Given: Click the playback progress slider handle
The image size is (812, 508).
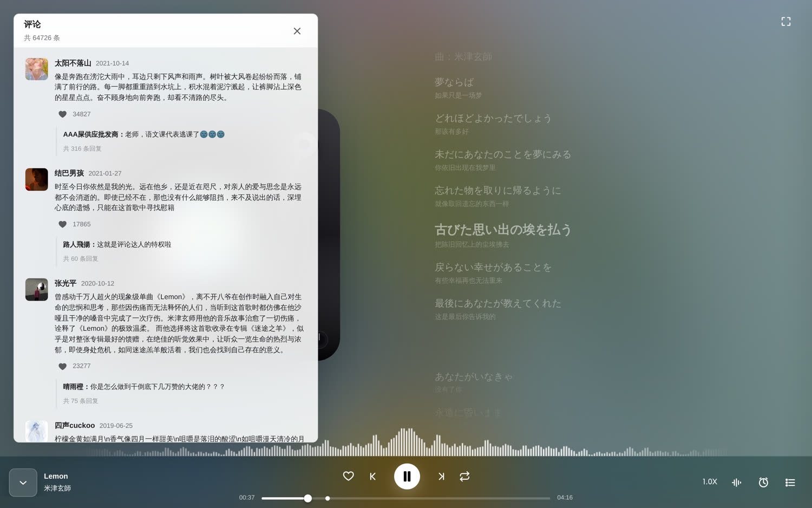Looking at the screenshot, I should [x=307, y=498].
